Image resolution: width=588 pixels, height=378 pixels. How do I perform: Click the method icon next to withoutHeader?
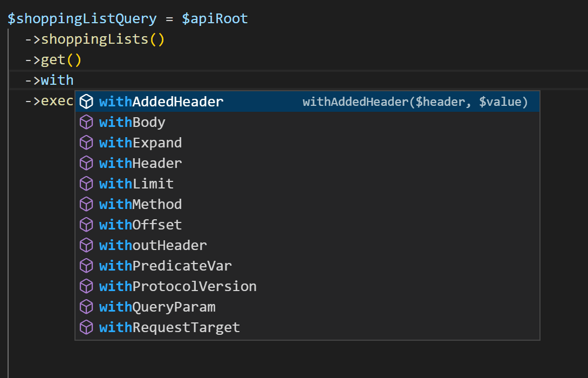click(86, 245)
